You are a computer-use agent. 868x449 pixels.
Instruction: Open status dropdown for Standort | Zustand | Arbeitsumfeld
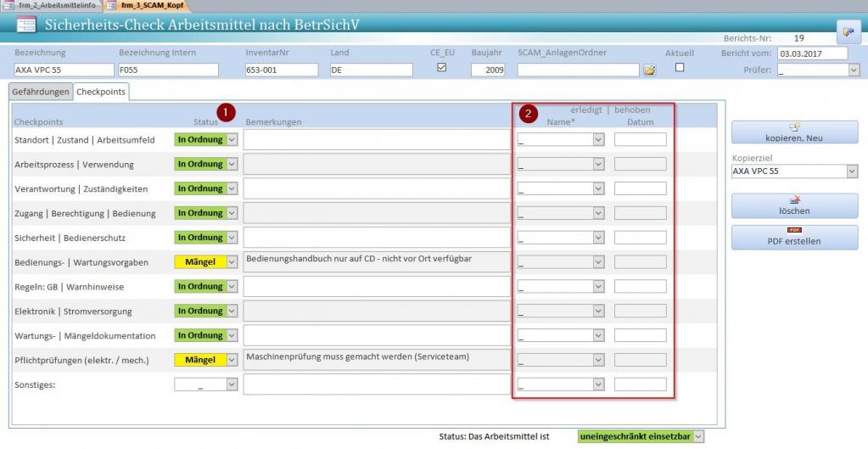pyautogui.click(x=232, y=139)
